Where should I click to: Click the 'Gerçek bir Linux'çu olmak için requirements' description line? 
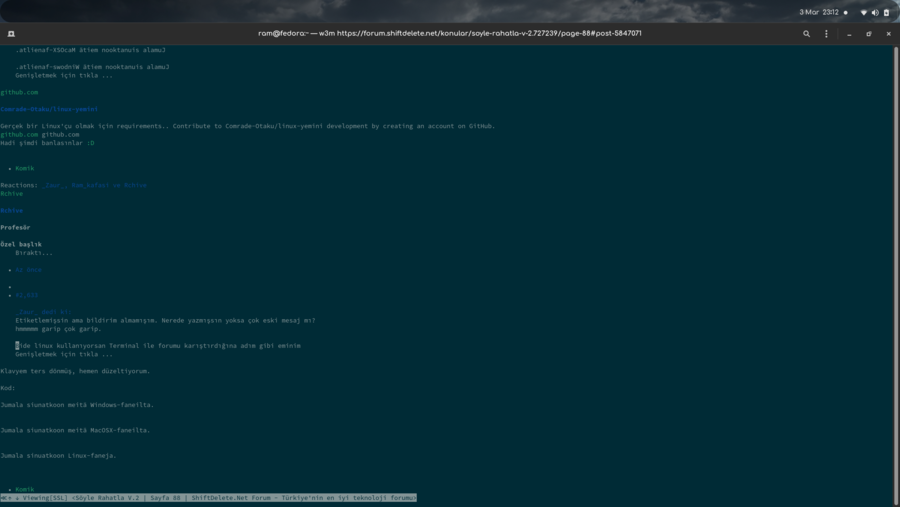pyautogui.click(x=247, y=126)
